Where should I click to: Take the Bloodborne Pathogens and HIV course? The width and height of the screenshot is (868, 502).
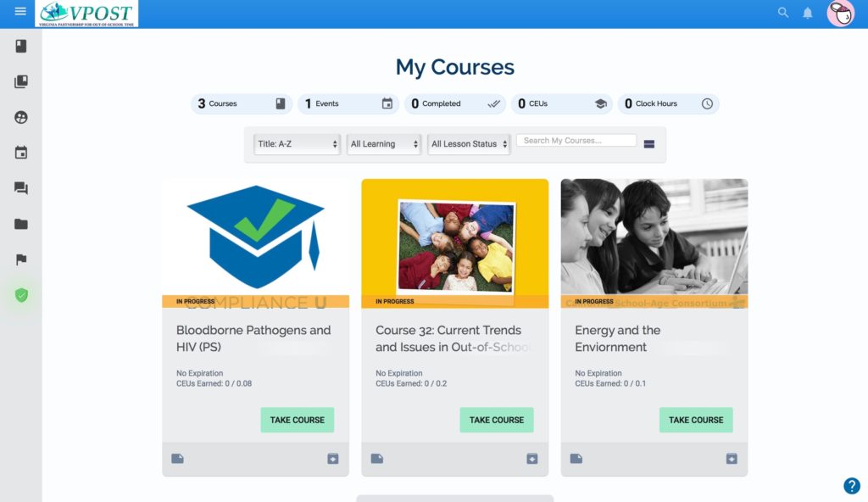click(298, 420)
